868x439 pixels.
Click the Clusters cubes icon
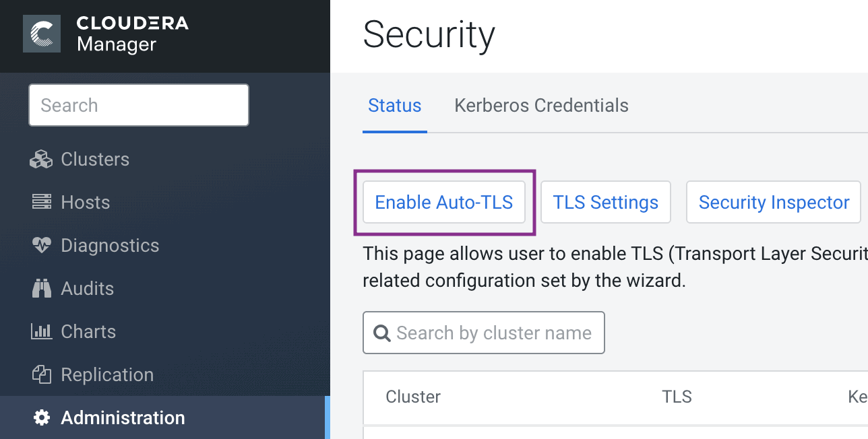pos(41,160)
